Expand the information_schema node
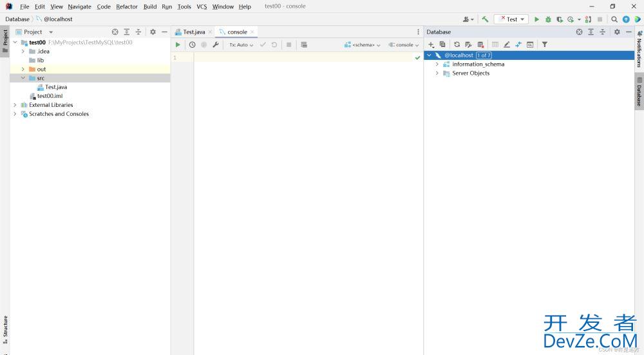 tap(437, 64)
